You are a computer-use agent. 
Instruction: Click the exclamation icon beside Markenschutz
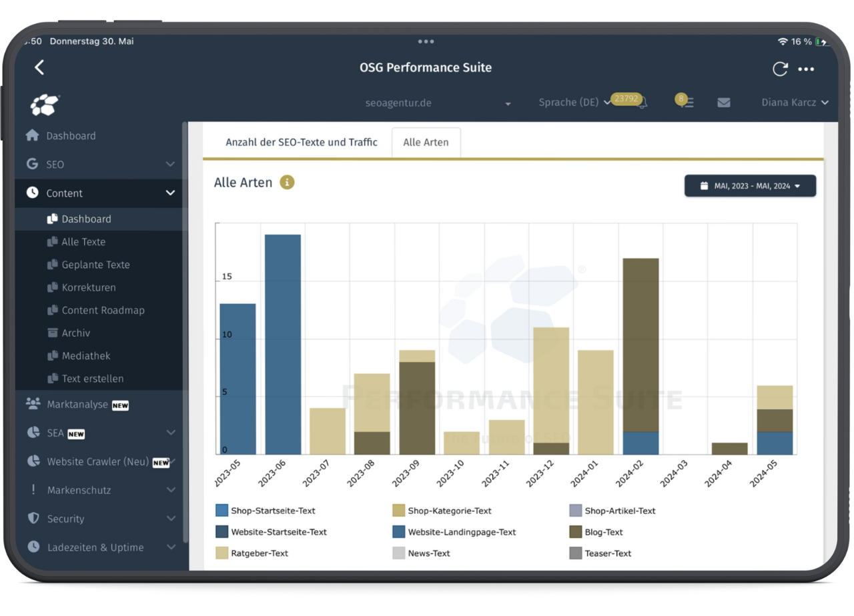(x=33, y=490)
